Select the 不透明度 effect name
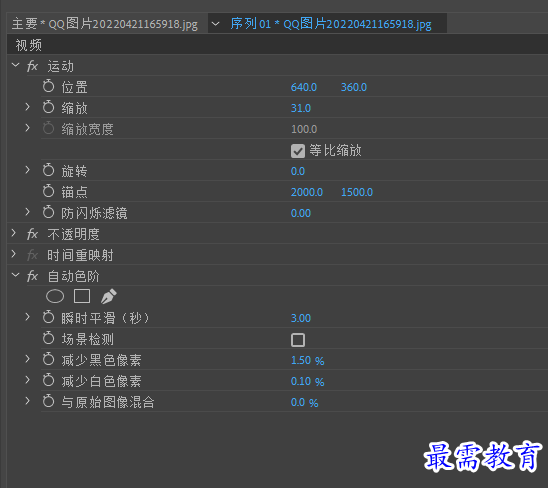 pyautogui.click(x=73, y=234)
